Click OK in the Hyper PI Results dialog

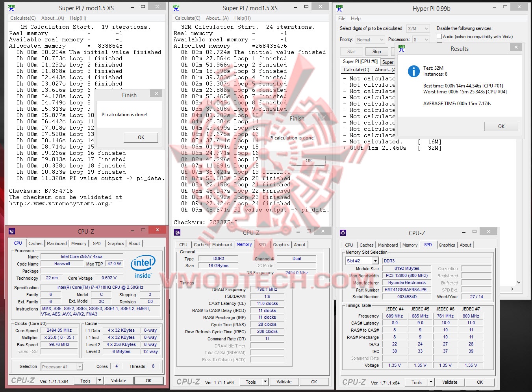click(x=501, y=126)
